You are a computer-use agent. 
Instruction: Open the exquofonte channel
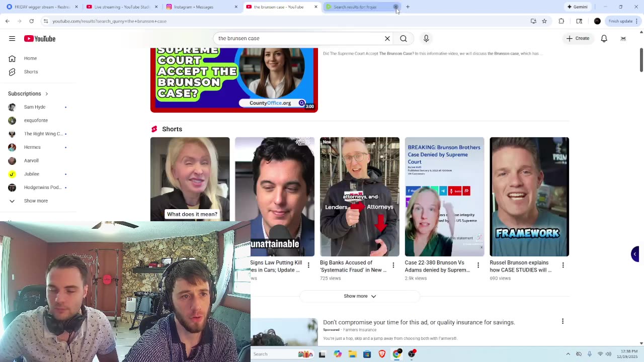tap(36, 121)
